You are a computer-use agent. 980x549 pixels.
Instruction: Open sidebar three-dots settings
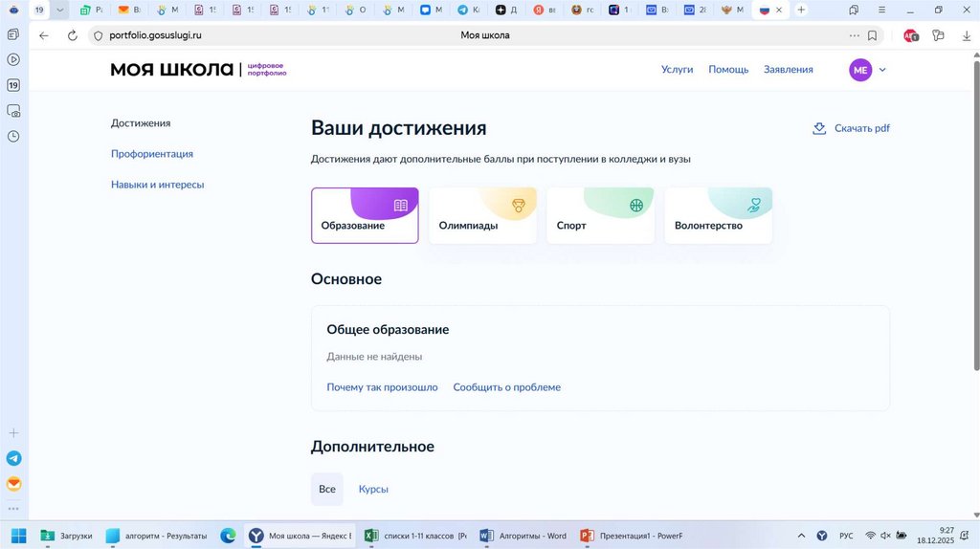pyautogui.click(x=13, y=509)
